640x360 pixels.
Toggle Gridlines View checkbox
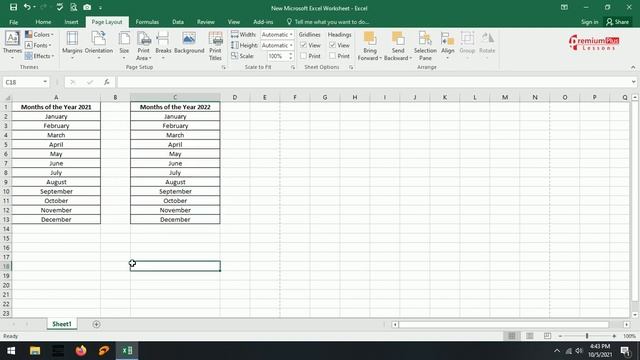pos(303,45)
